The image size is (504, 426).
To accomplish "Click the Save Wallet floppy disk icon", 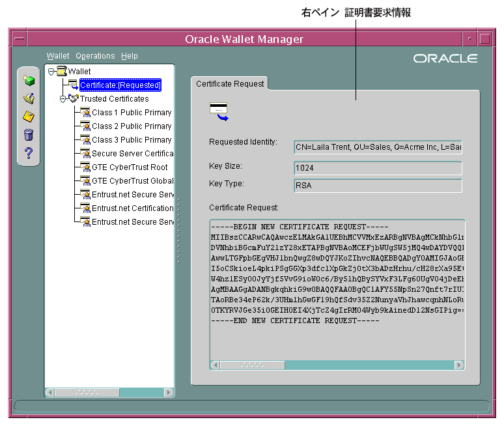I will click(x=29, y=117).
